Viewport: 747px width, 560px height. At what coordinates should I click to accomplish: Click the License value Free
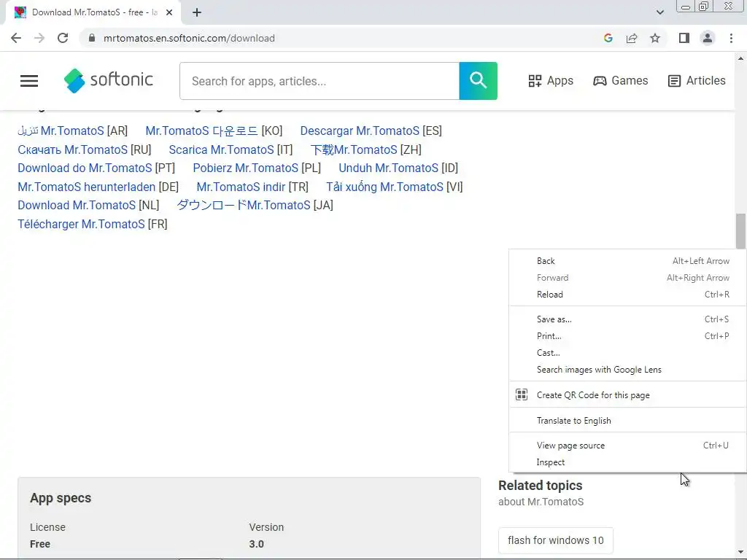[40, 544]
